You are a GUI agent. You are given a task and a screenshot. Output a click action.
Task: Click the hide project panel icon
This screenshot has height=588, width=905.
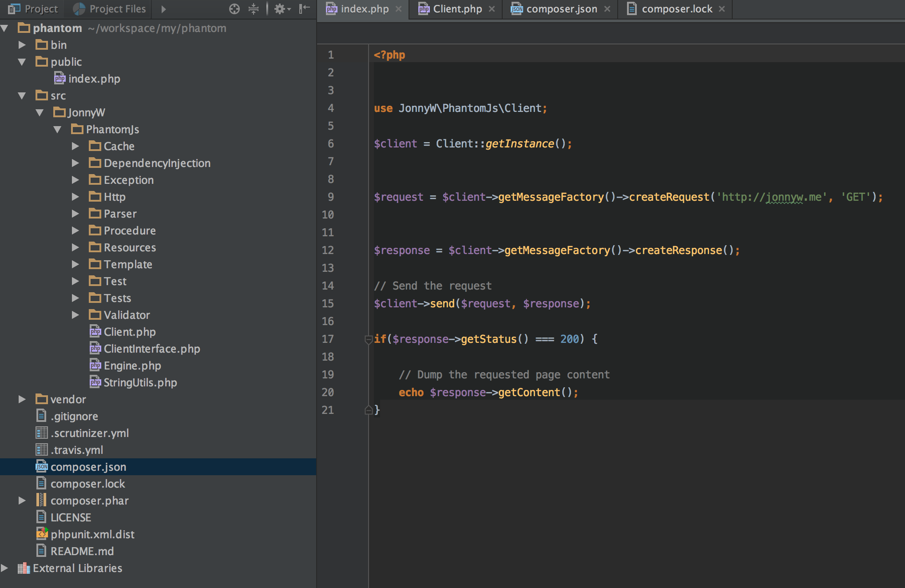pyautogui.click(x=304, y=9)
